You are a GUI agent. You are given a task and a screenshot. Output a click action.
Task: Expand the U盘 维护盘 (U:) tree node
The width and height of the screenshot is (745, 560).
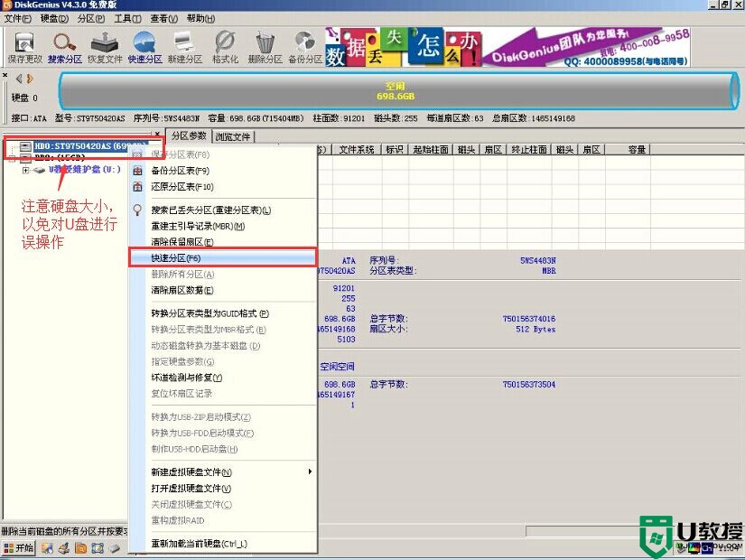[26, 170]
